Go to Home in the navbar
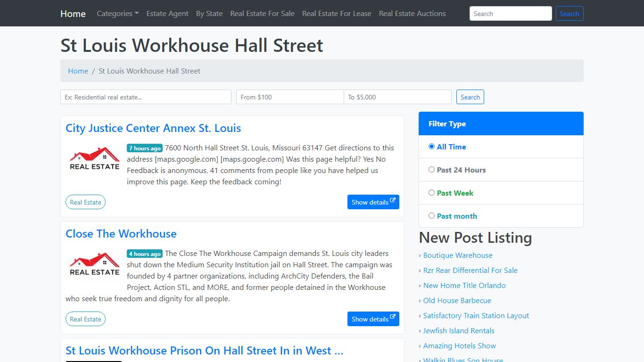Viewport: 644px width, 362px height. click(x=73, y=14)
